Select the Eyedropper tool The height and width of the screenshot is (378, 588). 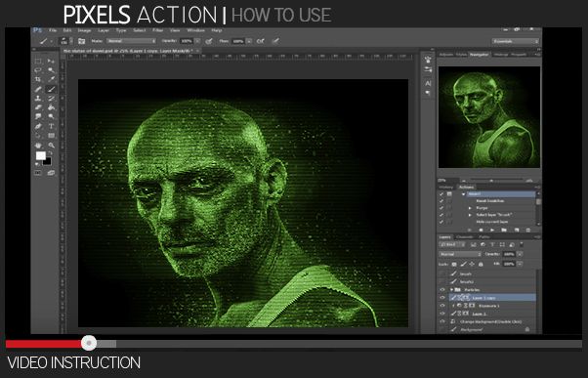[51, 79]
